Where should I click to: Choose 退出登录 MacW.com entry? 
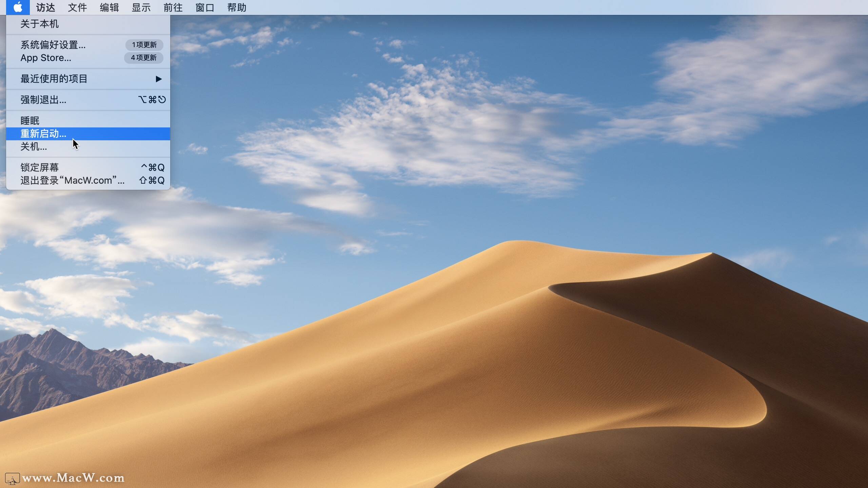coord(72,180)
